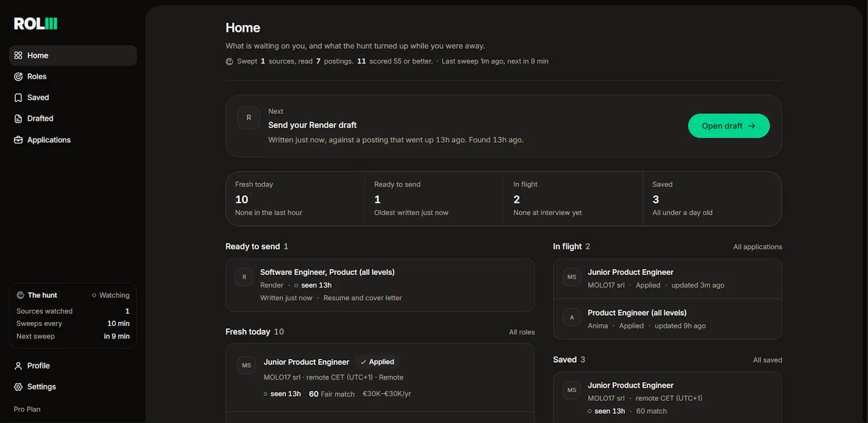Click the MS avatar in the Fresh today list
868x423 pixels.
pyautogui.click(x=247, y=366)
